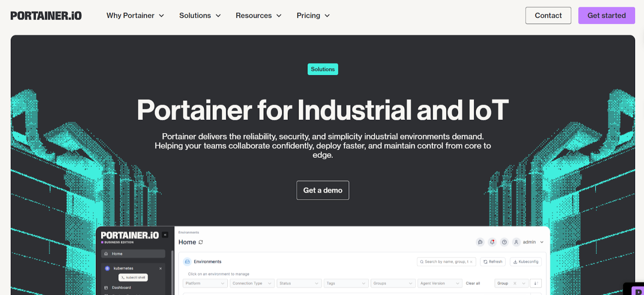
Task: Click the admin user avatar icon
Action: [x=516, y=242]
